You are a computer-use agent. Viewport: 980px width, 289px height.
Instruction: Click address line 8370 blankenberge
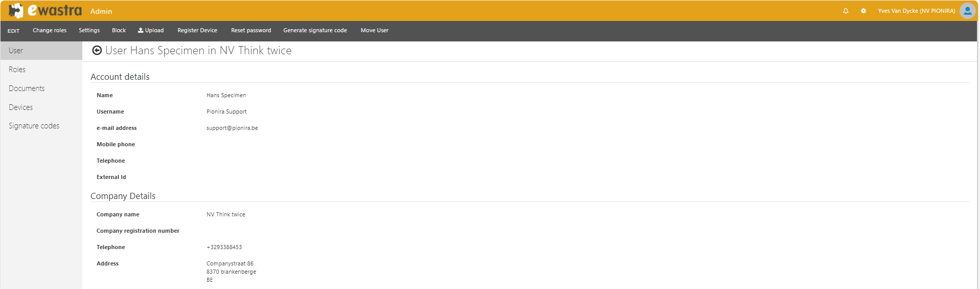tap(231, 272)
